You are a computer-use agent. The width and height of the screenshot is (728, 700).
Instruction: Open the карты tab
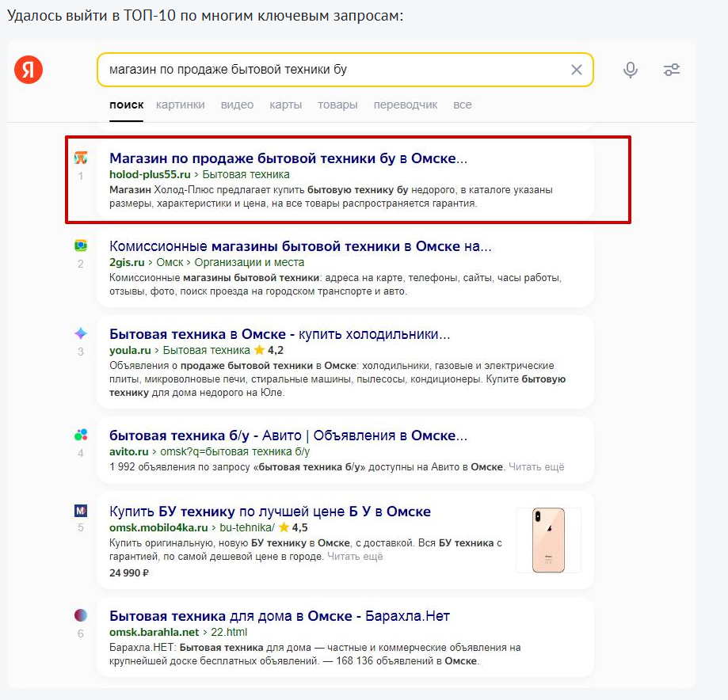coord(285,105)
